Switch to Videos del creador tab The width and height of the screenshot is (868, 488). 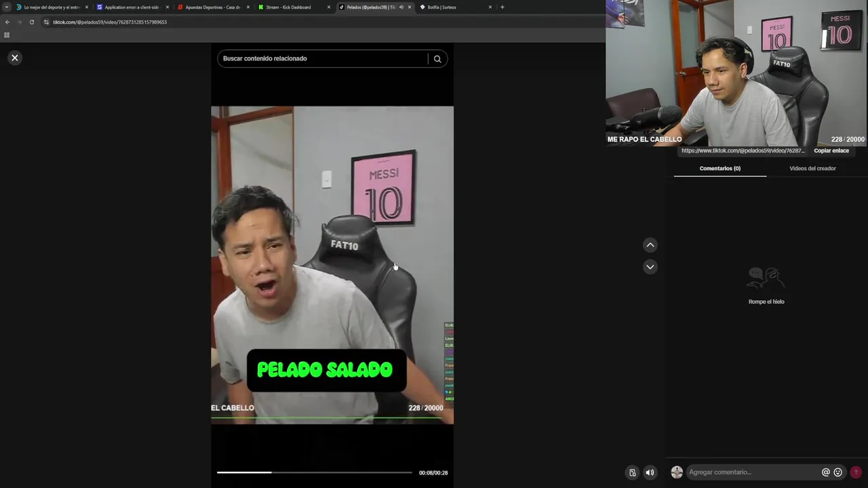coord(812,168)
